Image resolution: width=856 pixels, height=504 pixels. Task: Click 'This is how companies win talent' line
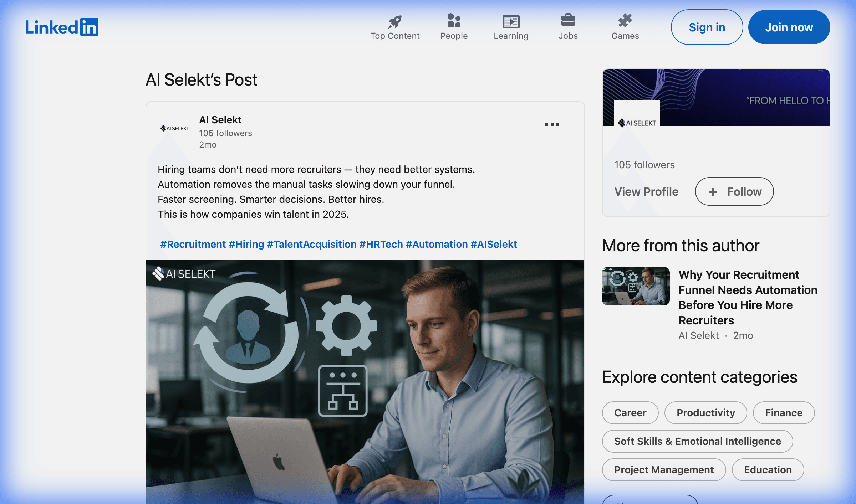[x=253, y=214]
